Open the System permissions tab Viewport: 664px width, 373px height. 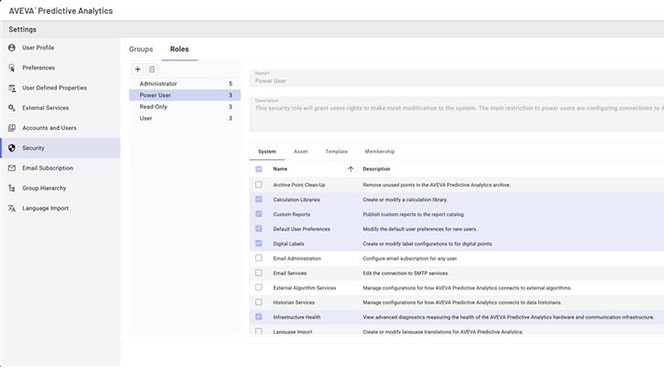click(x=267, y=152)
